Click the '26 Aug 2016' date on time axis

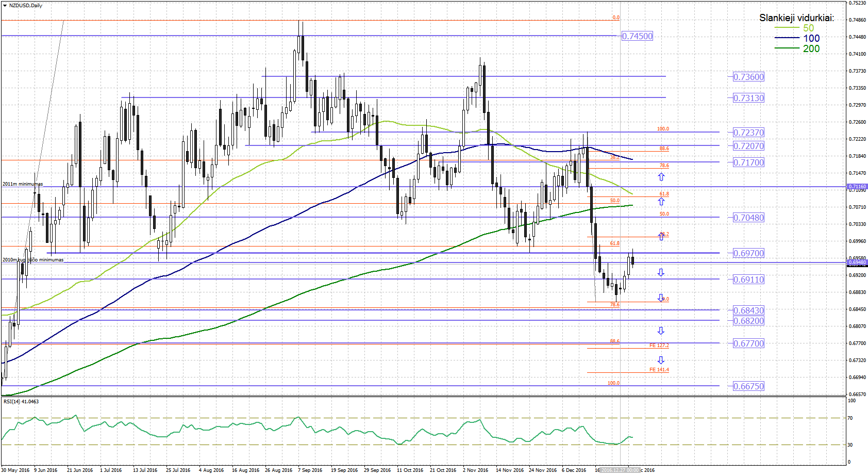278,470
